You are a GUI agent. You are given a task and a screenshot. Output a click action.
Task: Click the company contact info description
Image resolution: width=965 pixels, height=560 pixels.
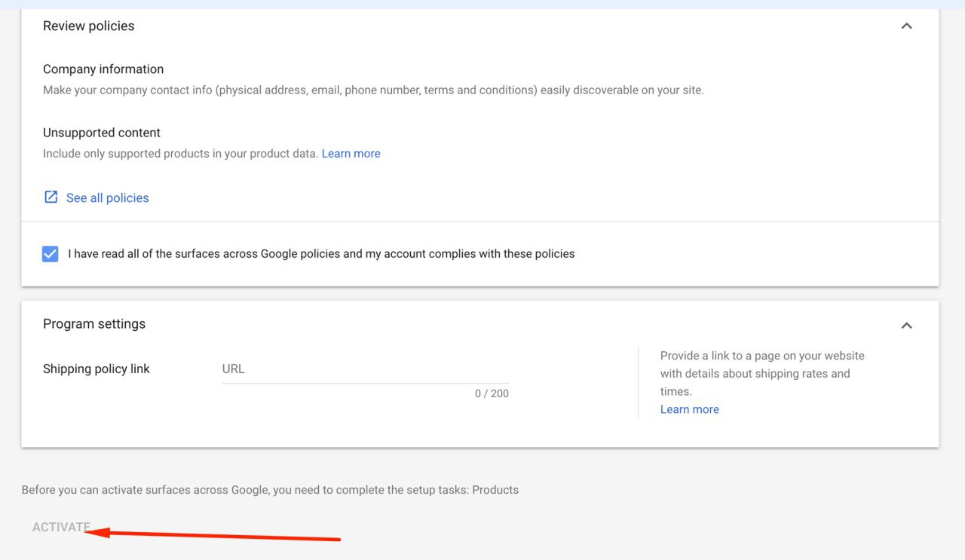(373, 90)
